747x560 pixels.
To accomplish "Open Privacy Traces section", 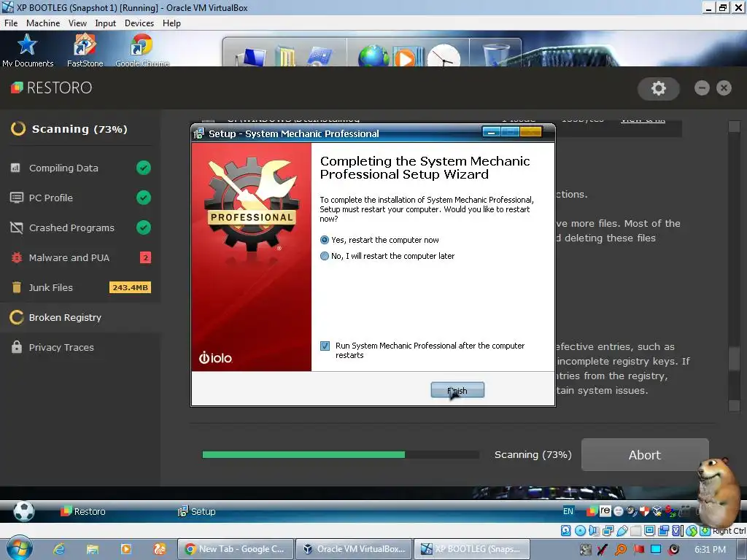I will coord(80,347).
